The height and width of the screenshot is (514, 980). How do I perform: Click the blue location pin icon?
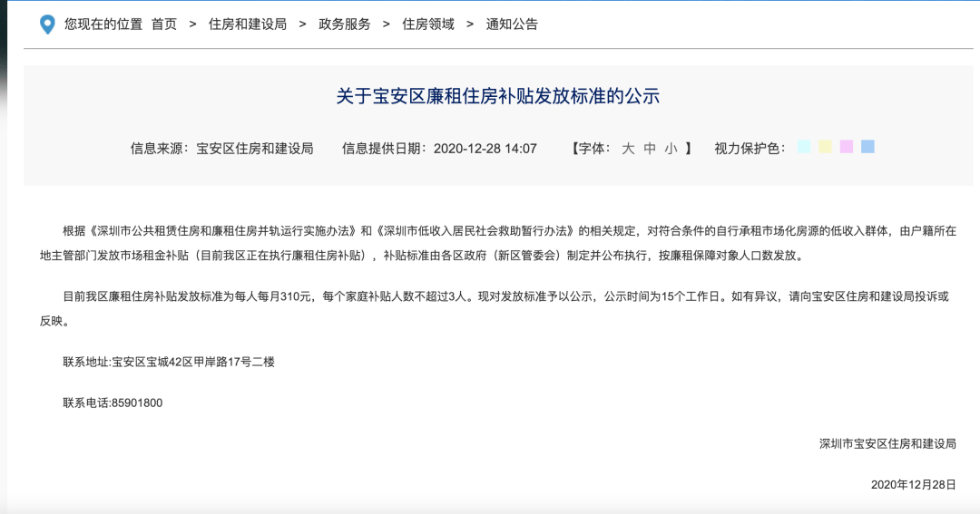coord(47,24)
